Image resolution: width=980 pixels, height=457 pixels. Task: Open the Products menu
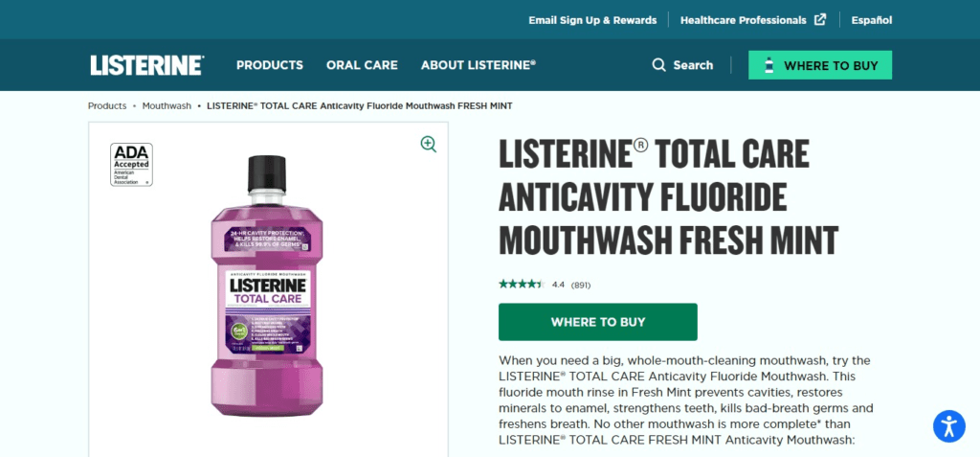point(270,65)
